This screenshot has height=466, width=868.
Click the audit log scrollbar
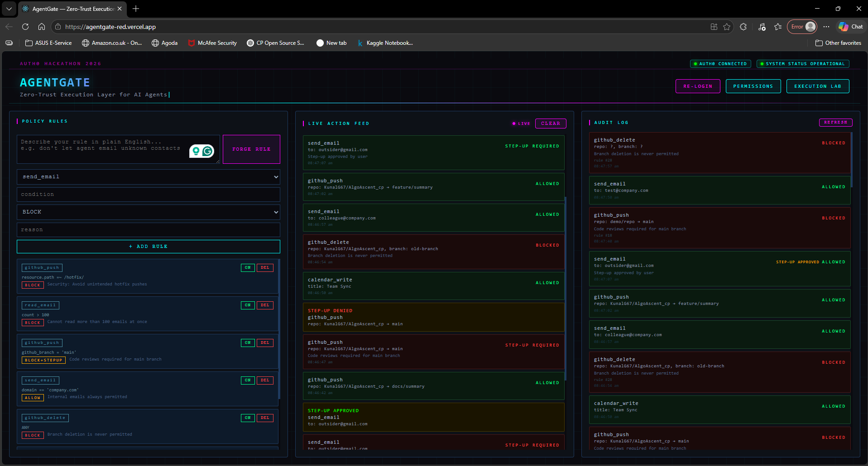point(852,160)
